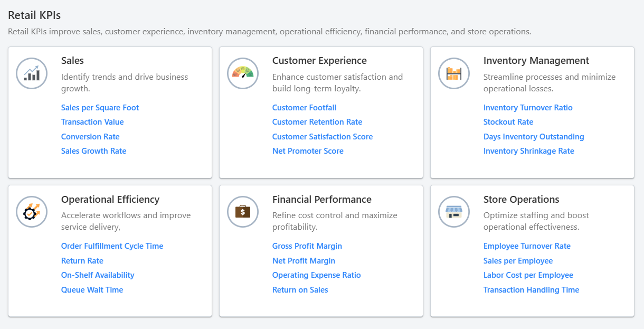Open the Employee Turnover Rate KPI

[x=527, y=246]
